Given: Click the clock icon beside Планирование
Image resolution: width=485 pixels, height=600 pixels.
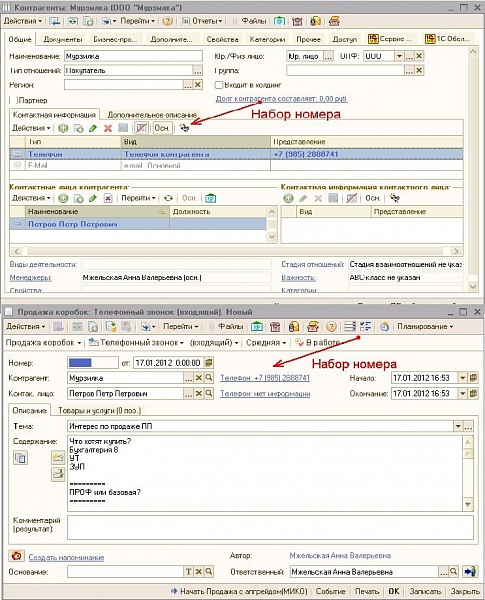Looking at the screenshot, I should point(384,326).
